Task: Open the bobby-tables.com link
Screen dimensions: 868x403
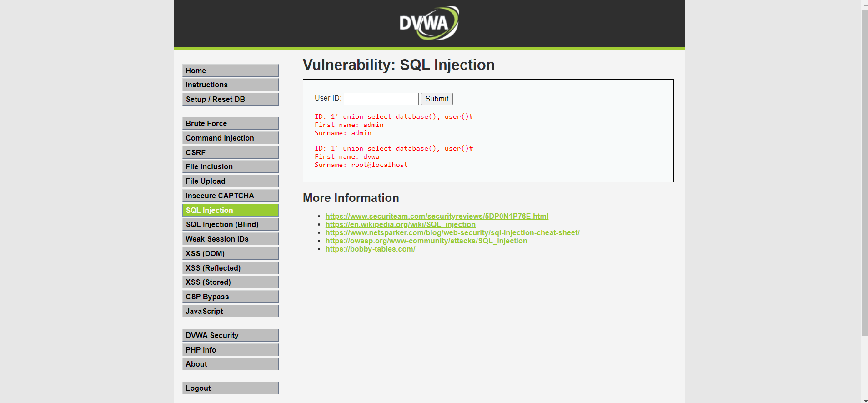Action: (371, 249)
